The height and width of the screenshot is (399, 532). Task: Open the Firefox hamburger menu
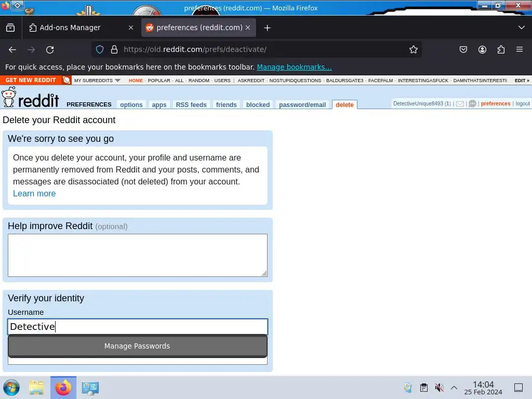coord(520,49)
